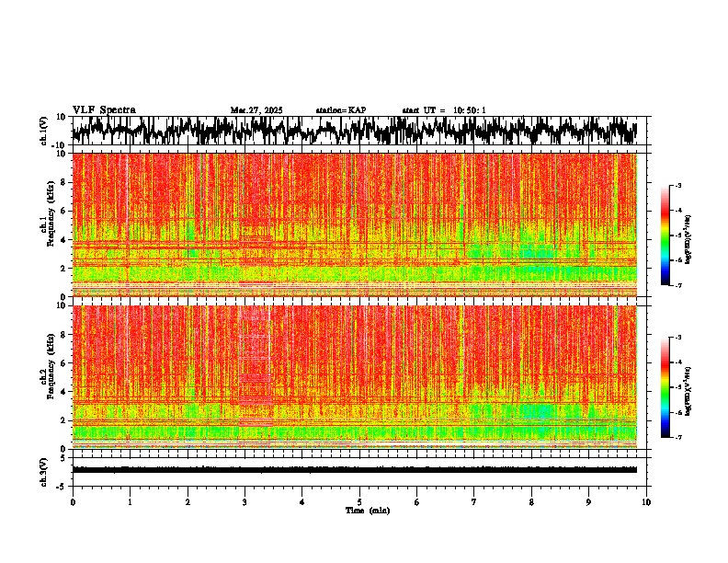The height and width of the screenshot is (563, 728).
Task: Click the 'ch.3(V)' axis label
Action: [44, 472]
